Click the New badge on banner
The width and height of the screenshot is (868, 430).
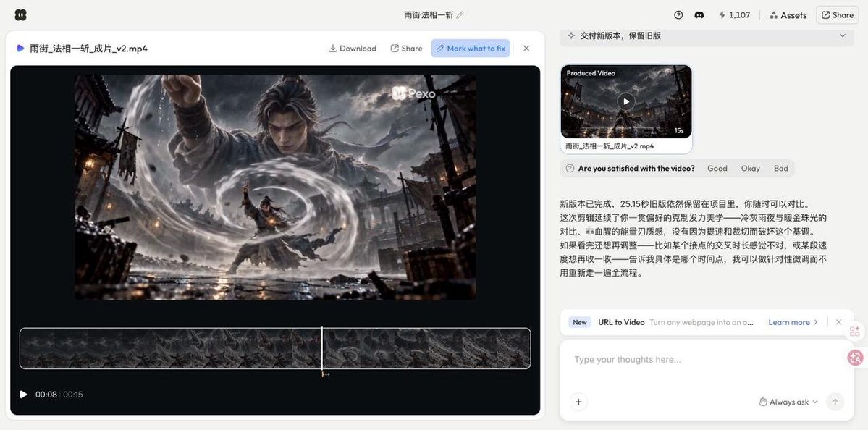pyautogui.click(x=580, y=322)
